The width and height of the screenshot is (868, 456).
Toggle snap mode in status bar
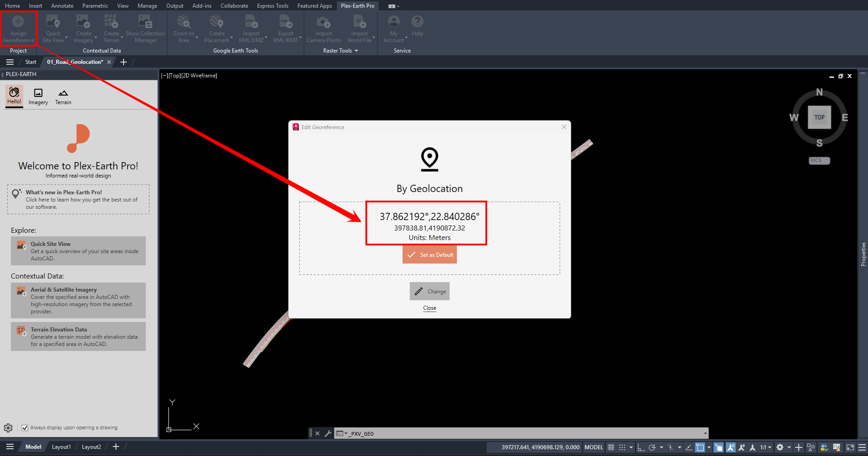point(622,447)
